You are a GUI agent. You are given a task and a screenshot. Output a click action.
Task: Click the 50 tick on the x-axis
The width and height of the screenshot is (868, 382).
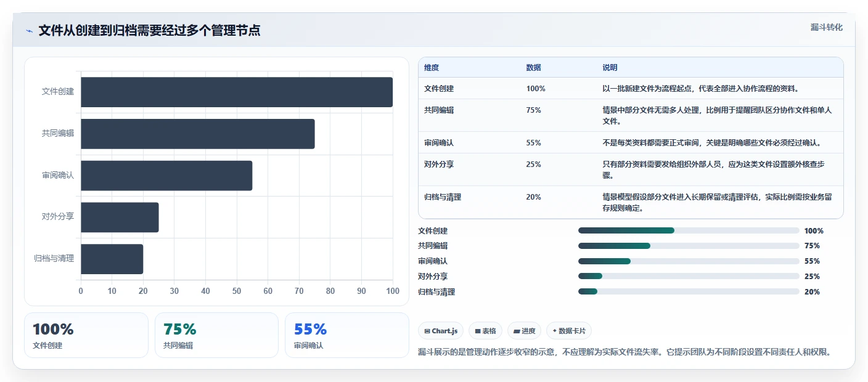[237, 291]
